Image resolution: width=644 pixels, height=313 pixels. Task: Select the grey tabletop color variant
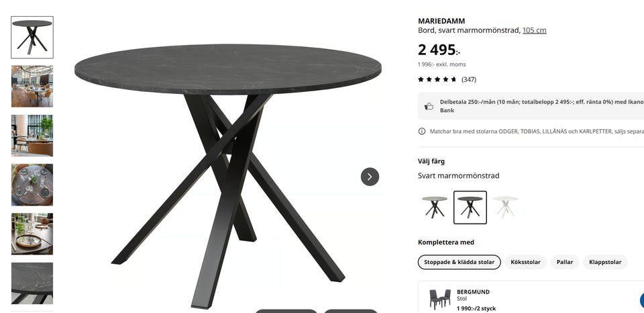(x=435, y=207)
